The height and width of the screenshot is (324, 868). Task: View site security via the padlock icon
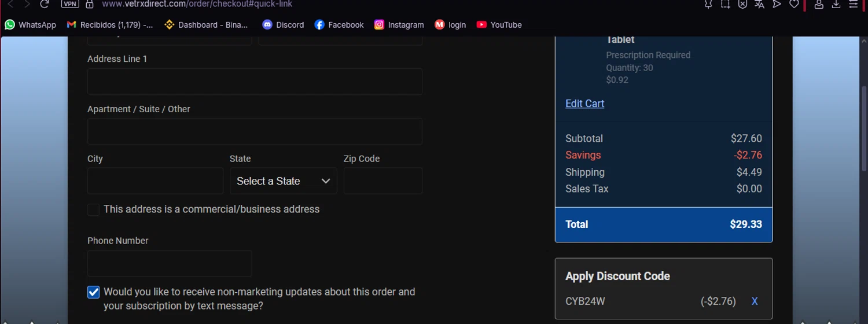pyautogui.click(x=89, y=4)
